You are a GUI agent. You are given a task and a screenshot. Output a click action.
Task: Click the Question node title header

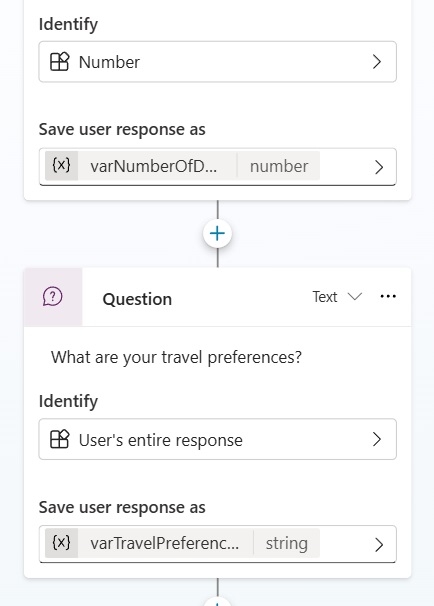pyautogui.click(x=137, y=299)
